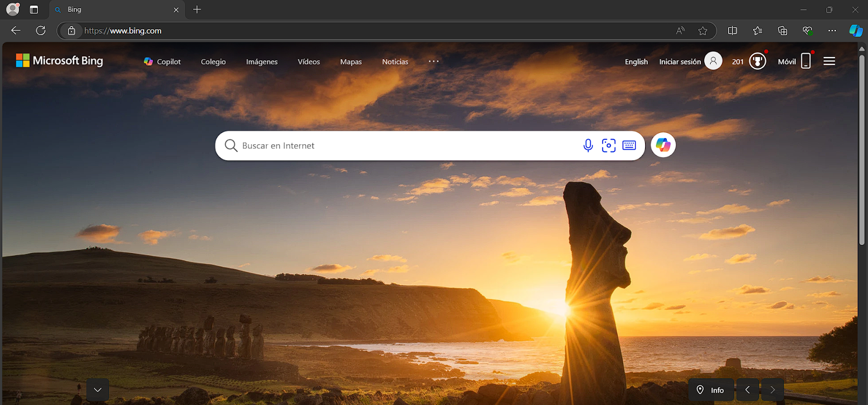Click Iniciar sesión to sign in
This screenshot has width=868, height=405.
coord(680,62)
